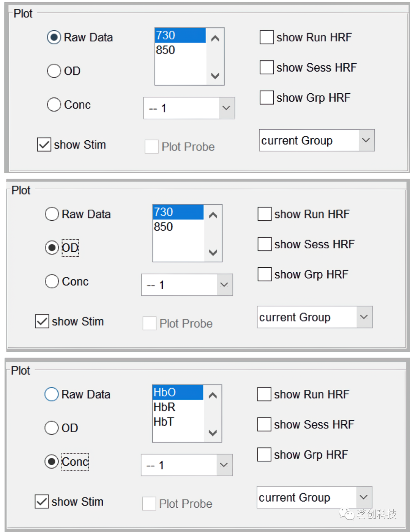Image resolution: width=410 pixels, height=532 pixels.
Task: Toggle show Stim checkbox in the bottom Plot panel
Action: coord(42,502)
